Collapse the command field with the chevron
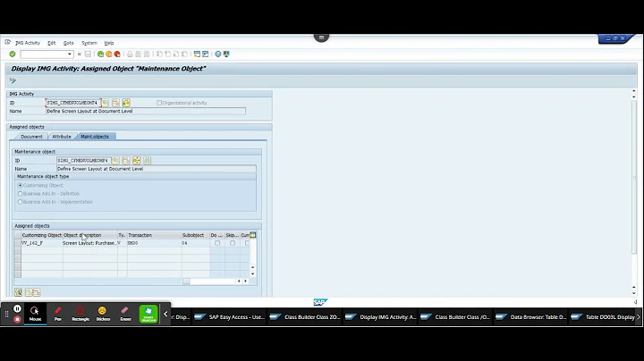The width and height of the screenshot is (644, 361). tap(80, 55)
